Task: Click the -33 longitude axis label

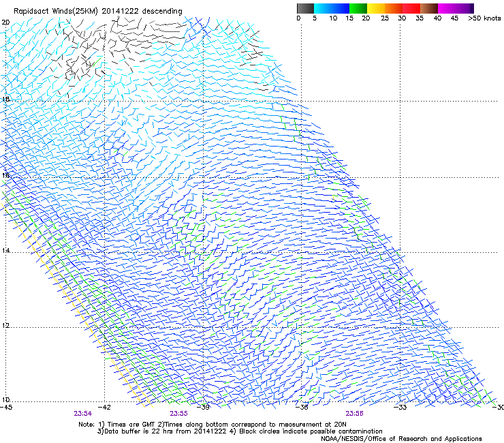Action: click(400, 407)
